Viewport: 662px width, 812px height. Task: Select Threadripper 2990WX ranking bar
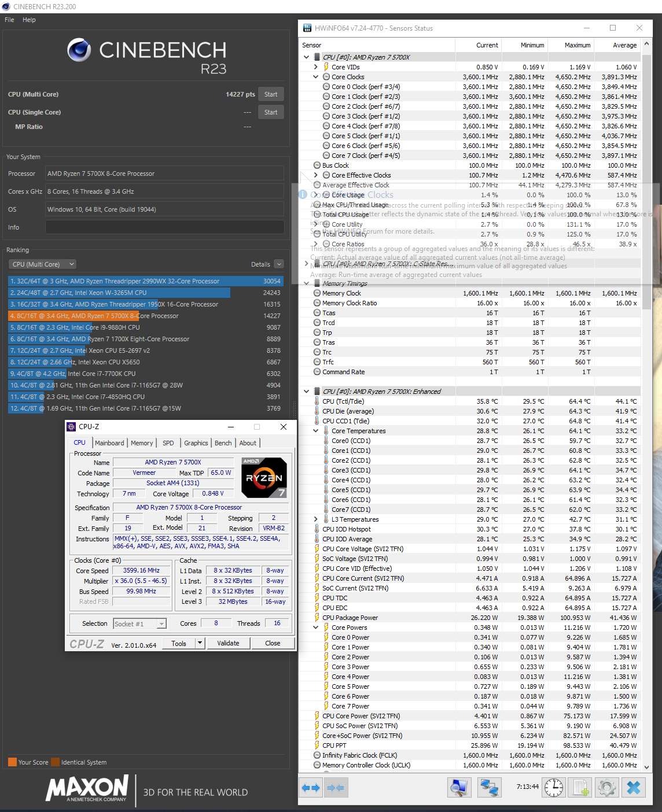click(x=146, y=281)
